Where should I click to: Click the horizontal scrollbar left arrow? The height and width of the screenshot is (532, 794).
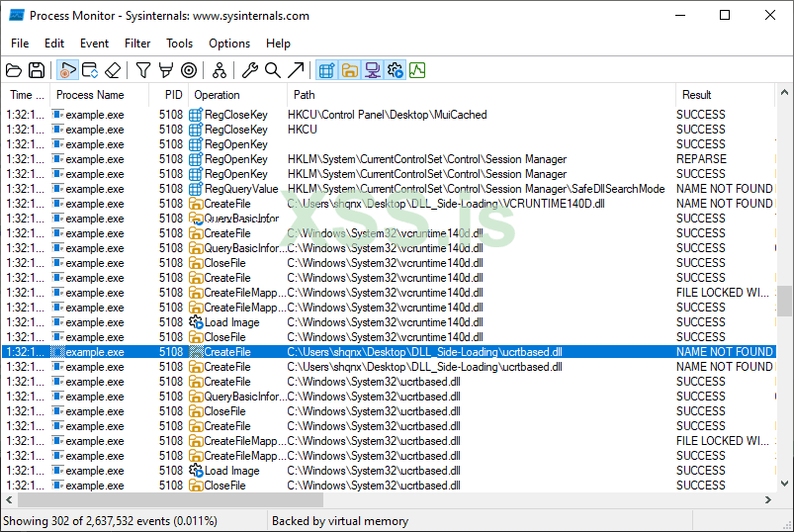pyautogui.click(x=9, y=499)
